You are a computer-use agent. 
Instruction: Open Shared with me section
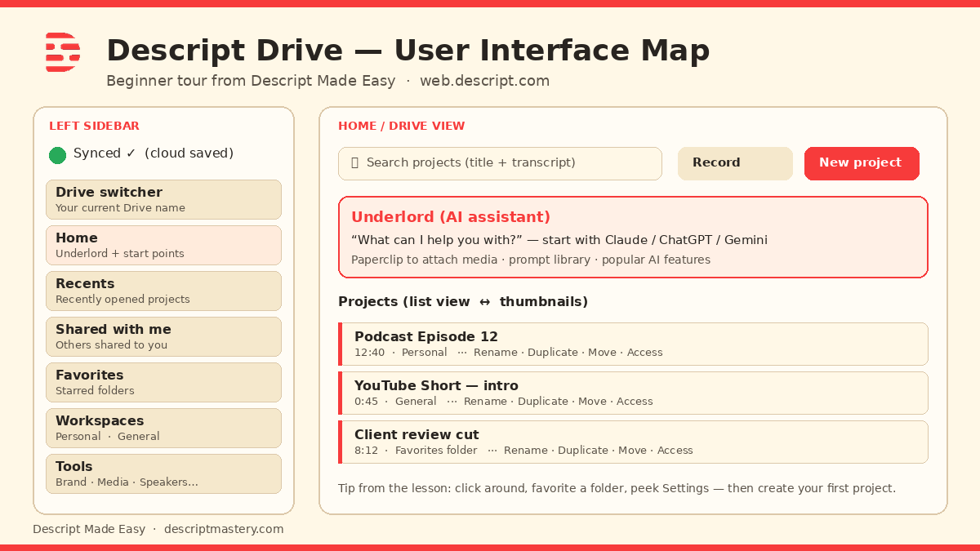tap(163, 336)
